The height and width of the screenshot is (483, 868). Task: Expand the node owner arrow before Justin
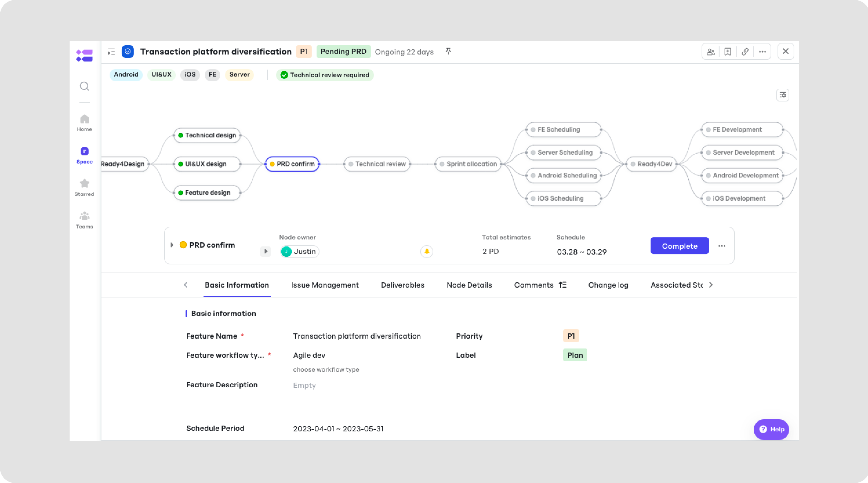coord(266,251)
